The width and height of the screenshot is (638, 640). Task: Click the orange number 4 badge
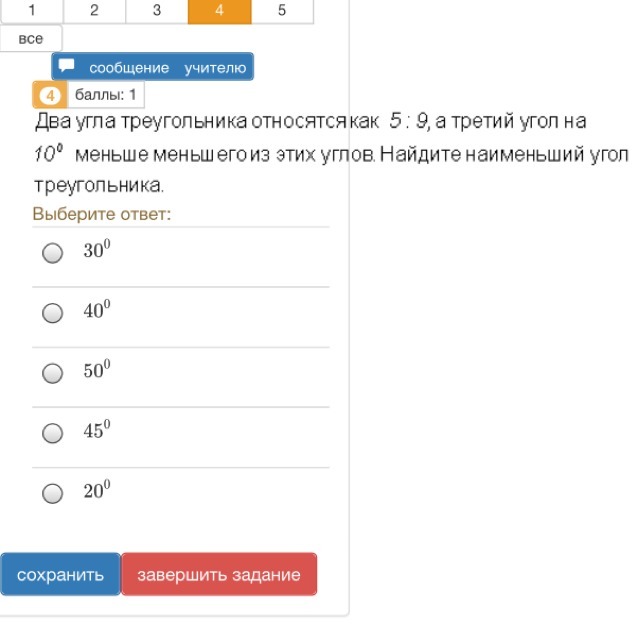point(50,96)
